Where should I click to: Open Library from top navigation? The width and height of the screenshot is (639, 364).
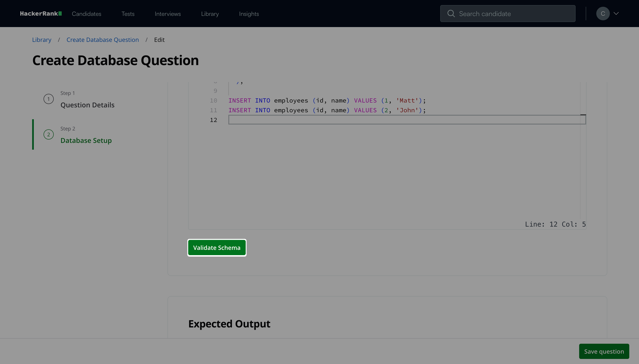[x=210, y=14]
